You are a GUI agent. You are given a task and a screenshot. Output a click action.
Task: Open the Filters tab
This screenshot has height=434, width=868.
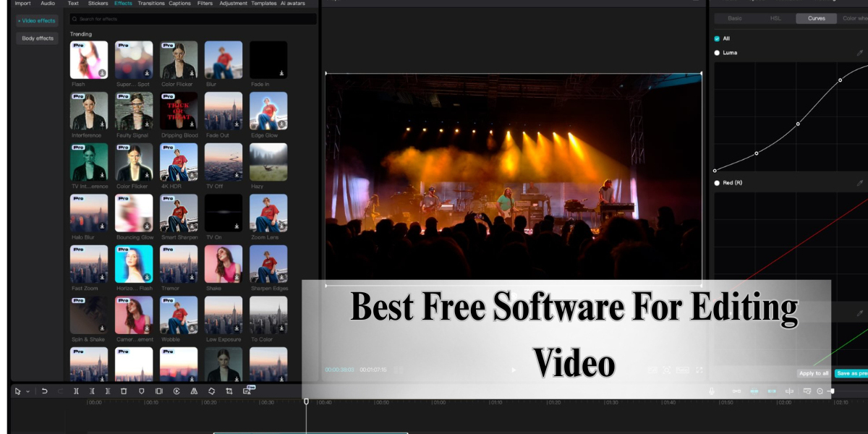(205, 3)
